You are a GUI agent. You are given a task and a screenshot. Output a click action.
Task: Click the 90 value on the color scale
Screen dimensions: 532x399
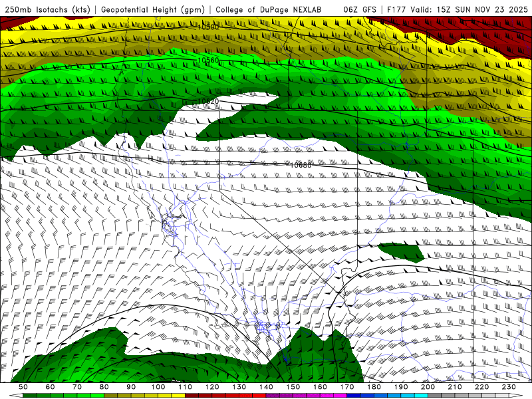pos(131,387)
